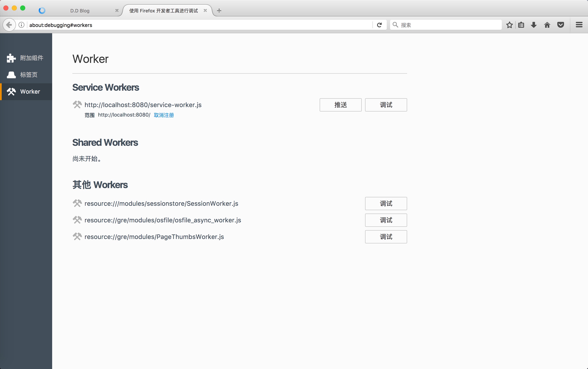Click 调试 for service-worker.js
This screenshot has width=588, height=369.
tap(386, 105)
